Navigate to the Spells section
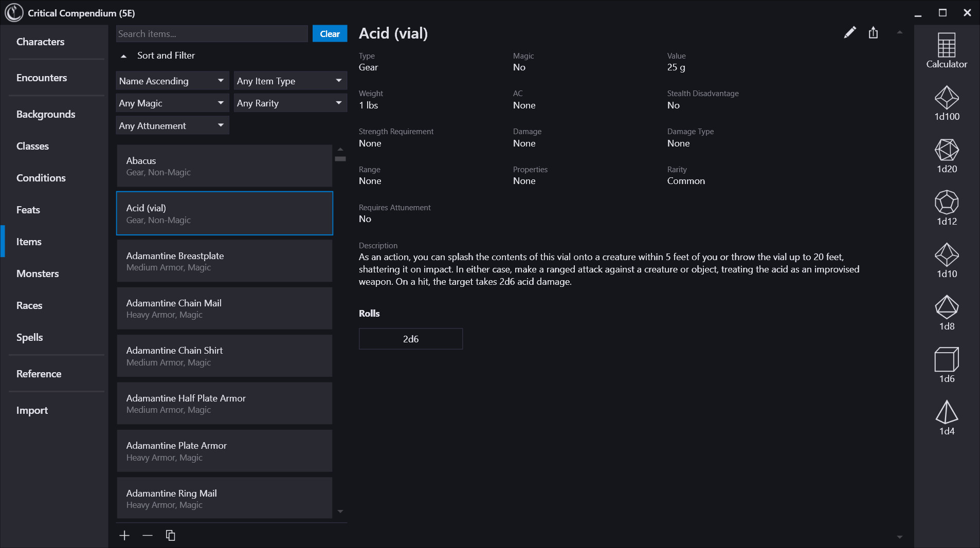Image resolution: width=980 pixels, height=548 pixels. (x=29, y=337)
